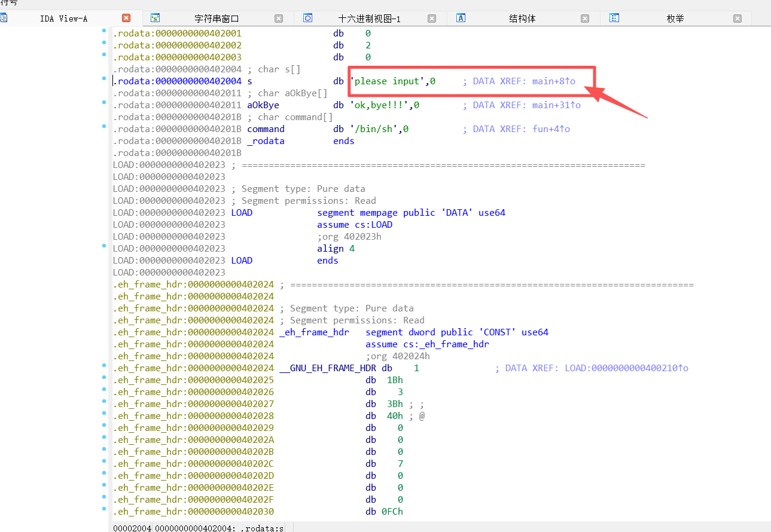Image resolution: width=771 pixels, height=532 pixels.
Task: Click the 'assume cs:_eh_frame_hdr' line
Action: pos(428,344)
